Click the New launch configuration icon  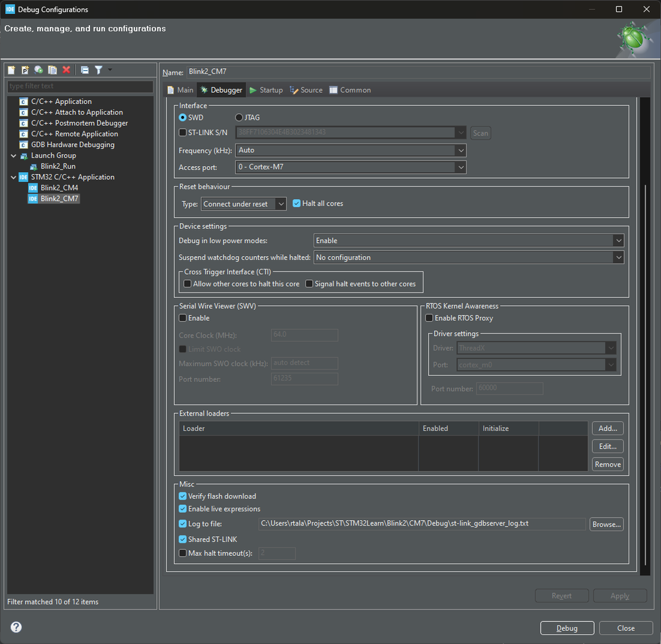click(x=12, y=70)
